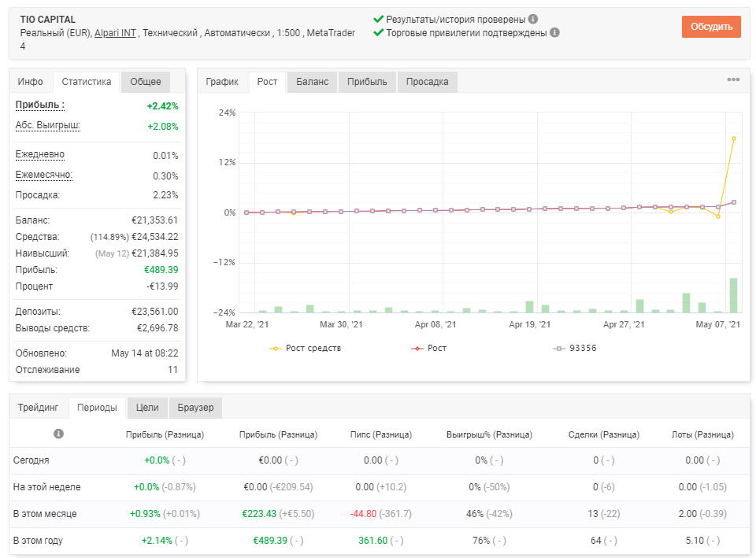
Task: Open the Прибыль chart tab
Action: point(367,81)
